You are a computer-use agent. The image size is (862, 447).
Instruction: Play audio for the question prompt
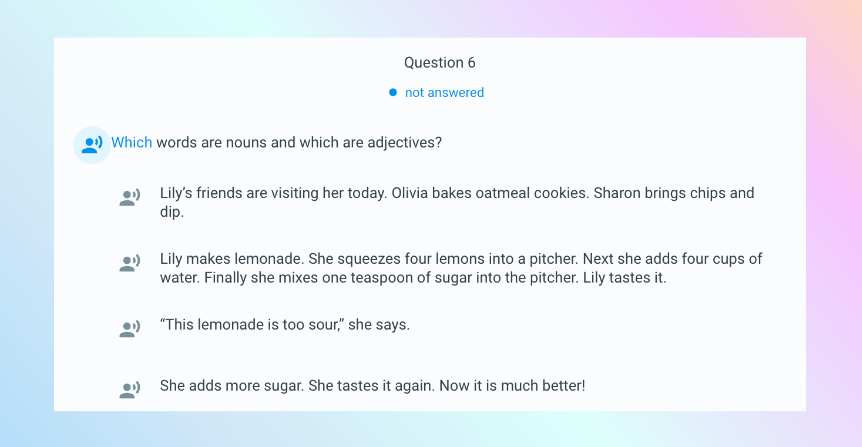tap(91, 144)
